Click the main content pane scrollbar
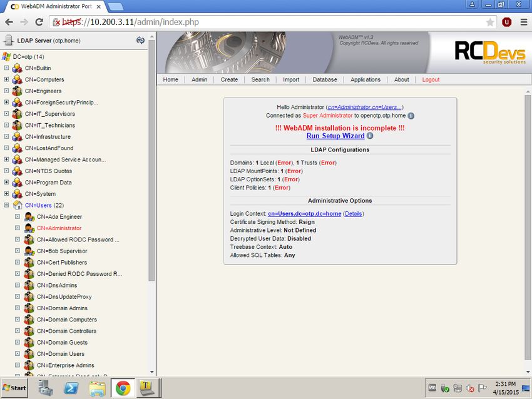The height and width of the screenshot is (399, 532). tap(528, 228)
